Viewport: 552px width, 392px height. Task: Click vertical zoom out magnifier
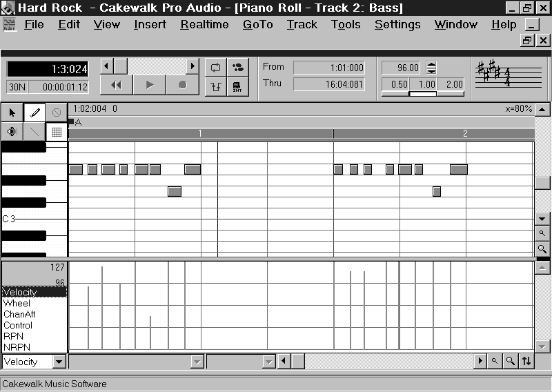(x=542, y=233)
